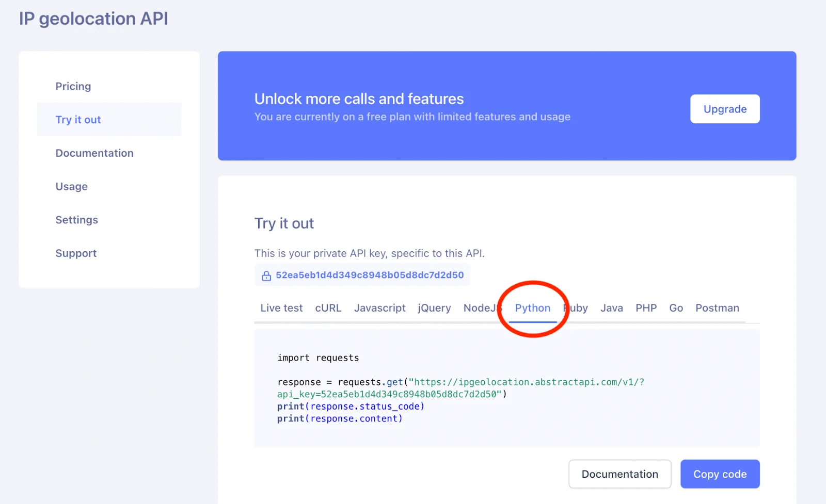Screen dimensions: 826x504
Task: Click the lock icon beside the API key
Action: 266,275
